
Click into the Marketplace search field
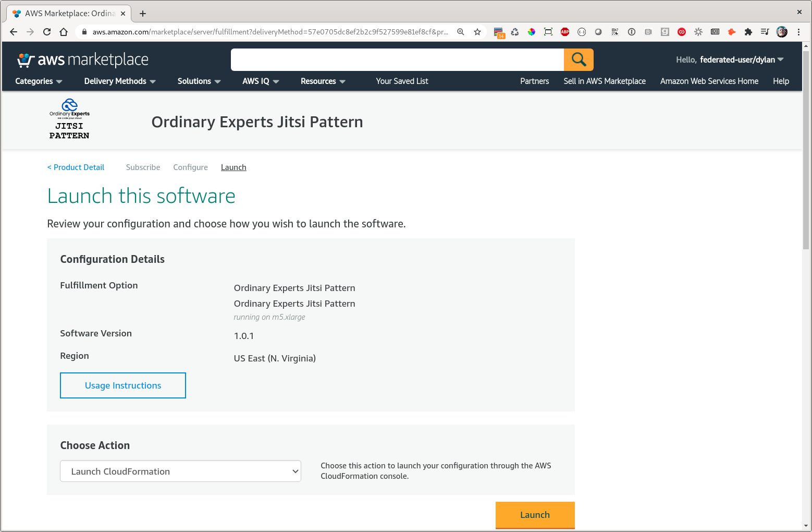[397, 59]
